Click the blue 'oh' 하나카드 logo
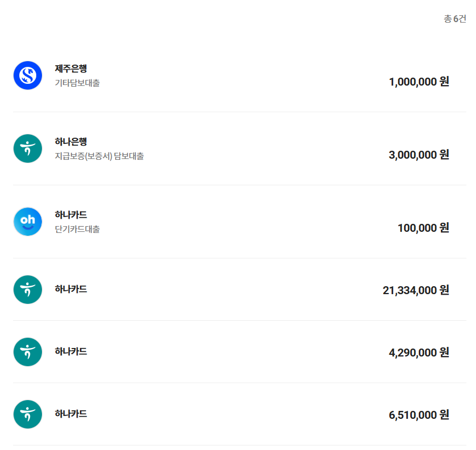Viewport: 476px width, 450px height. pos(28,222)
